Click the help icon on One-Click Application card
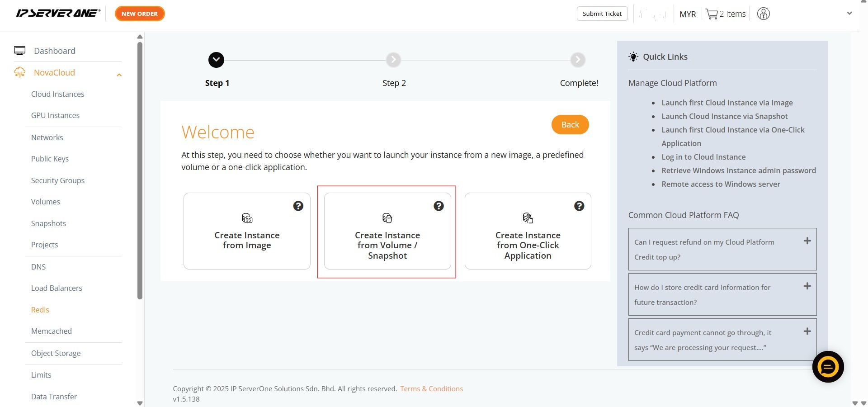The height and width of the screenshot is (407, 868). pos(579,206)
